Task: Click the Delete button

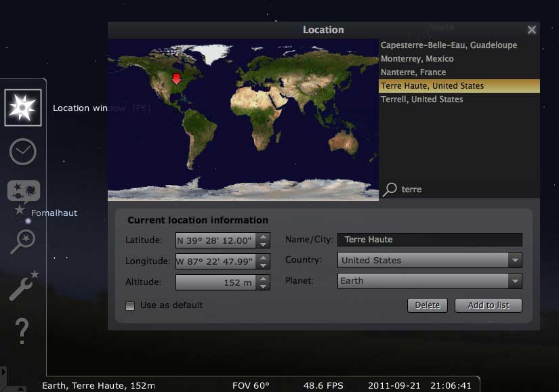Action: (428, 305)
